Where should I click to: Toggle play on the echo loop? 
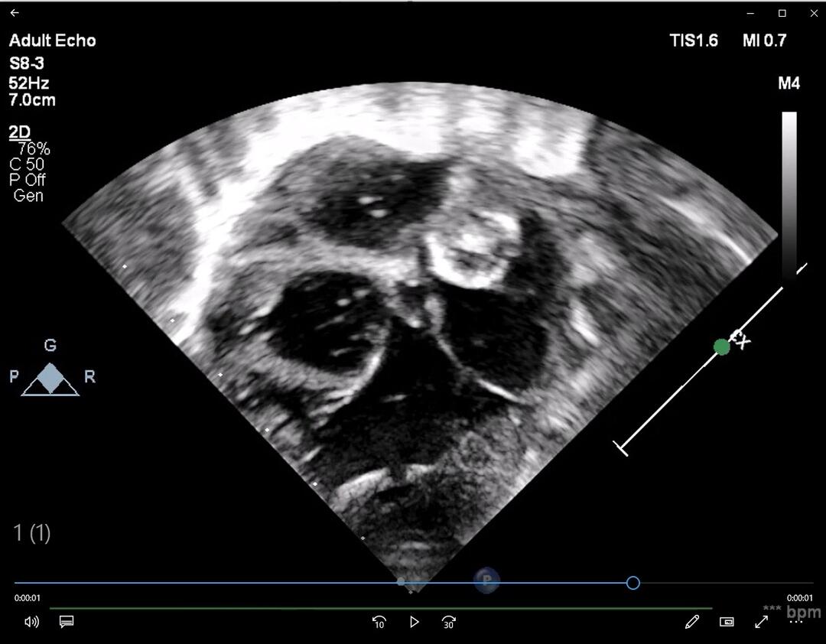414,622
